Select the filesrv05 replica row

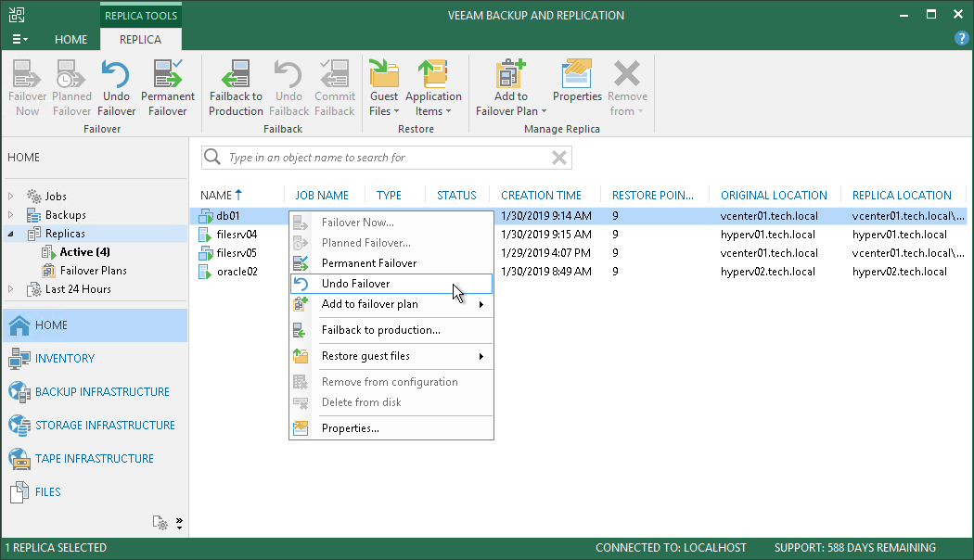point(578,253)
